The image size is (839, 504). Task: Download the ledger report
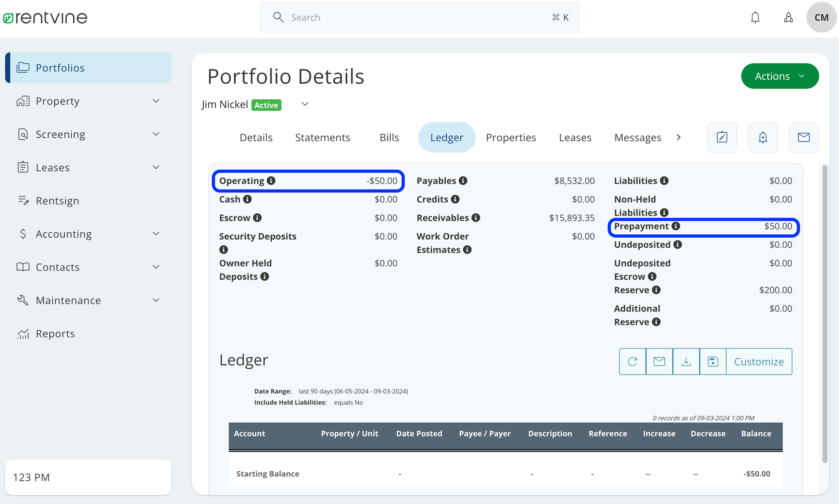coord(686,361)
